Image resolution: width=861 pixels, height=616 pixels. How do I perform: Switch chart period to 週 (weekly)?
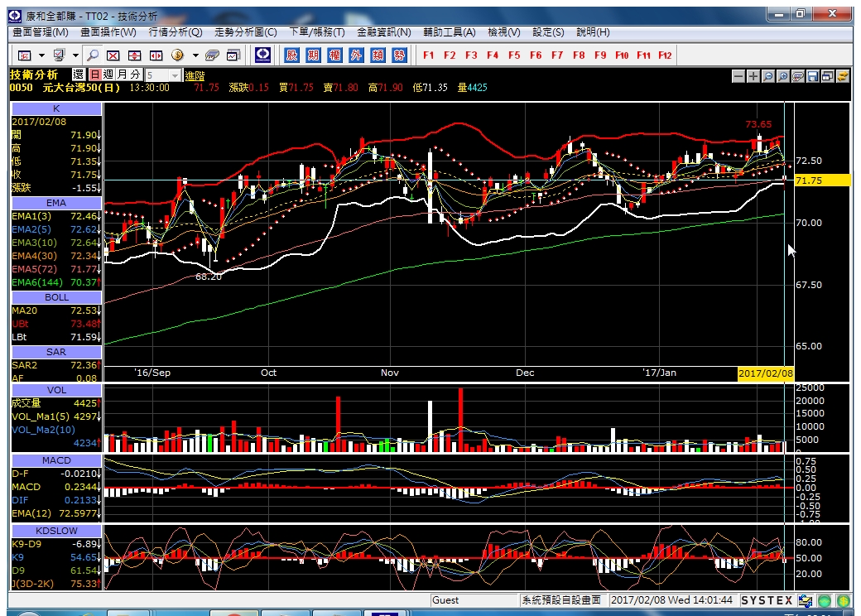point(108,75)
